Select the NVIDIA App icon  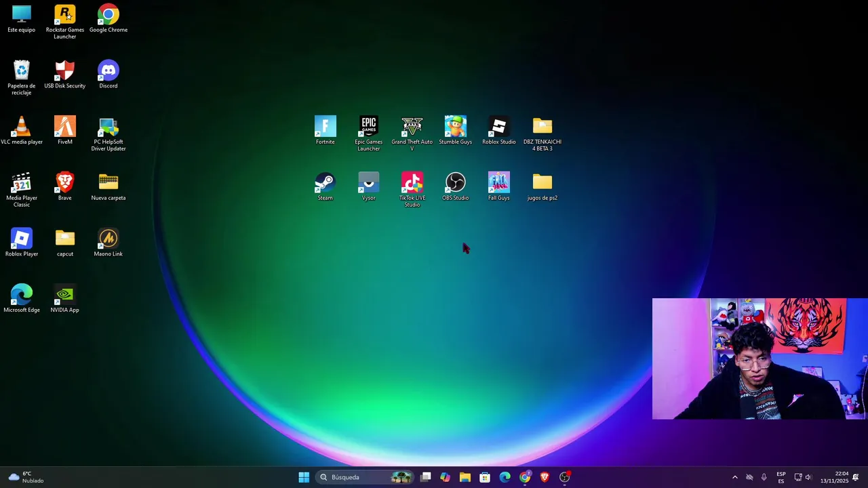click(65, 299)
